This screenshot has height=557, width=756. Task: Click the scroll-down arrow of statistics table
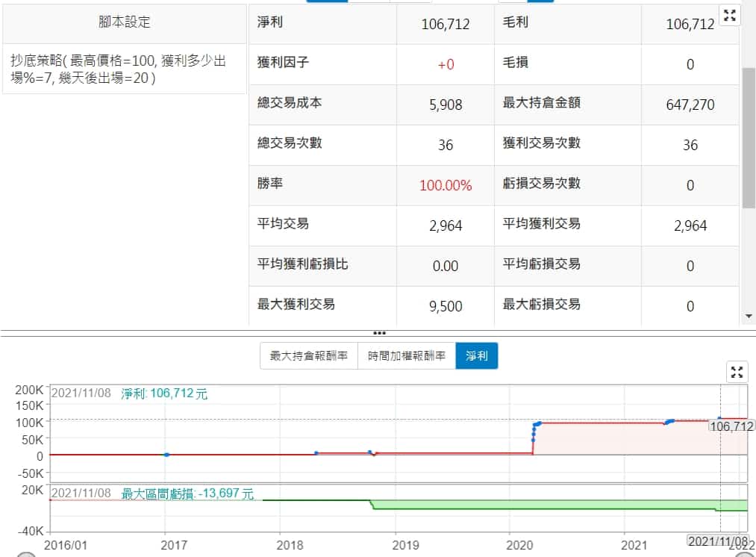pos(749,317)
